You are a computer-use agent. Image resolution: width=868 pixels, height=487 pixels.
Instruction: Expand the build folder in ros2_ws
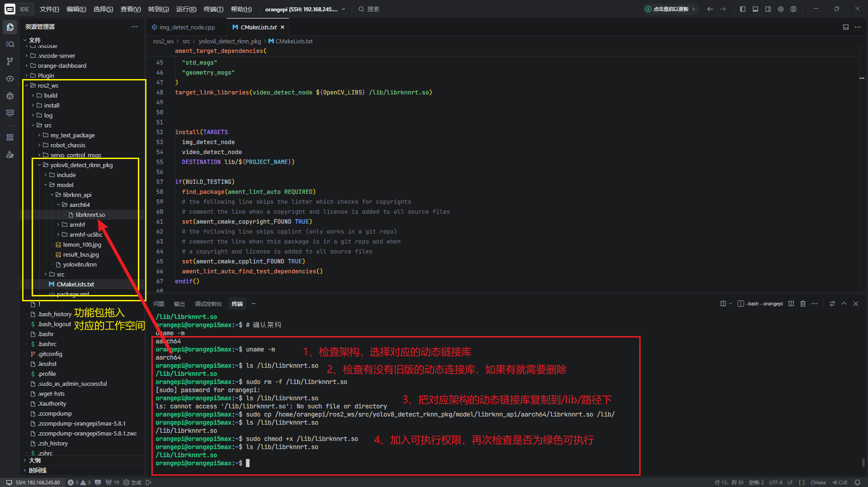pyautogui.click(x=51, y=95)
